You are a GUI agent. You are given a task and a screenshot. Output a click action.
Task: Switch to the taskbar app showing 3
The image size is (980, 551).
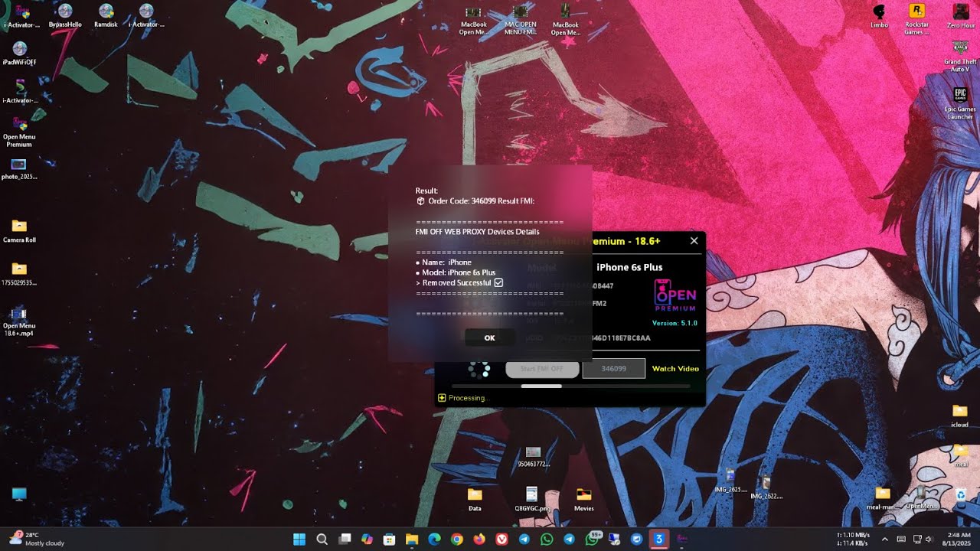pyautogui.click(x=659, y=539)
